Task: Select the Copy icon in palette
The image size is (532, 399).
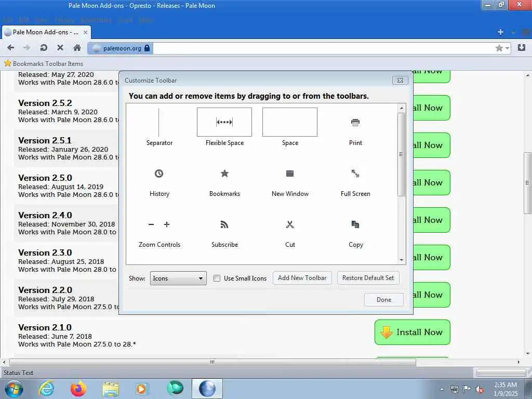Action: click(355, 224)
